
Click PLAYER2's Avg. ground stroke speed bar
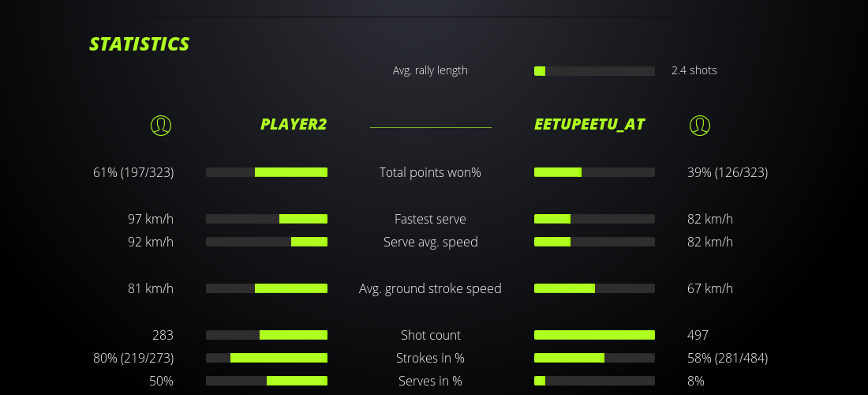click(267, 288)
